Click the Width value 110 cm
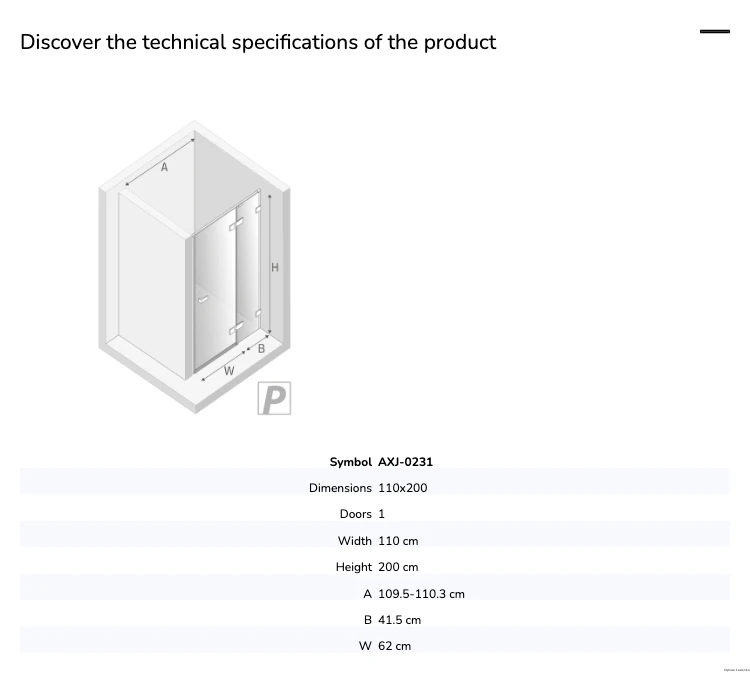The height and width of the screenshot is (673, 750). pyautogui.click(x=398, y=541)
